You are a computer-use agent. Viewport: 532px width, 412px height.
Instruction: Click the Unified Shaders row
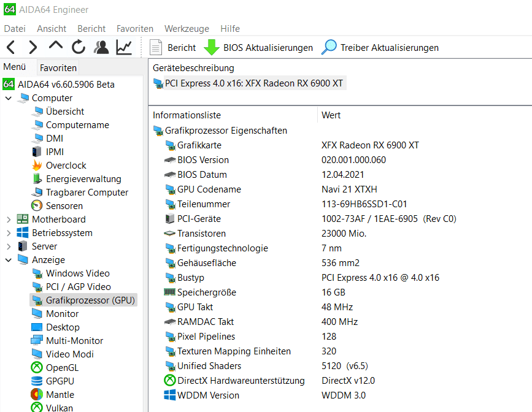click(x=209, y=366)
